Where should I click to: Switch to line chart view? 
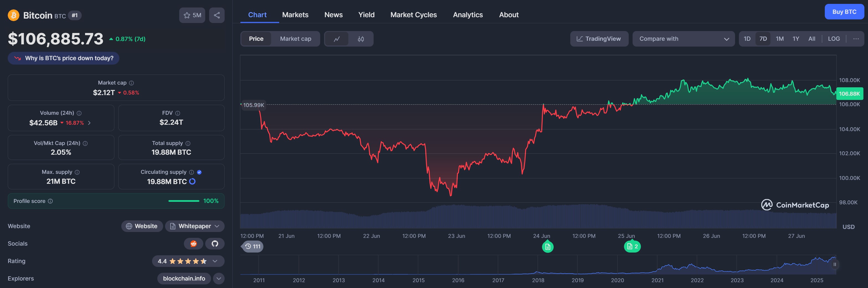pos(337,39)
